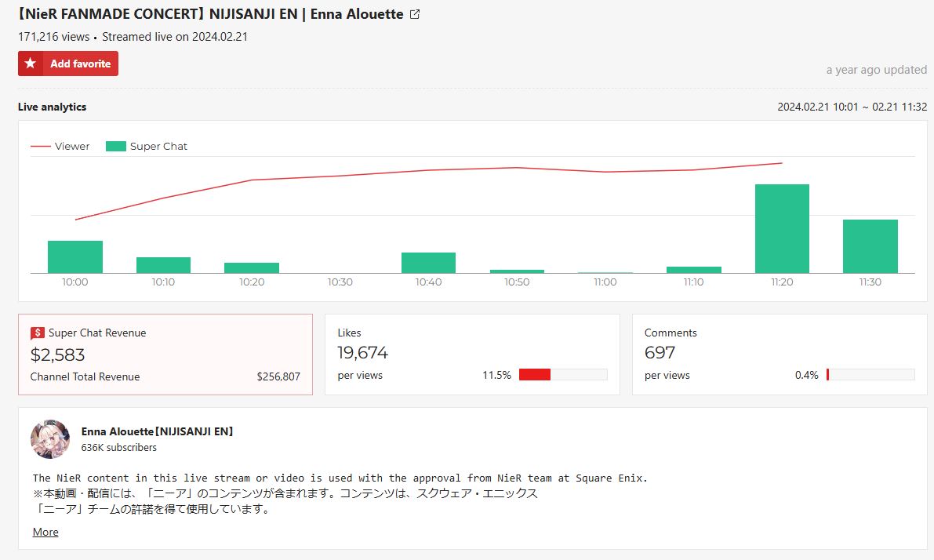This screenshot has height=560, width=934.
Task: Click the 10:30 label on the time axis
Action: [x=340, y=282]
